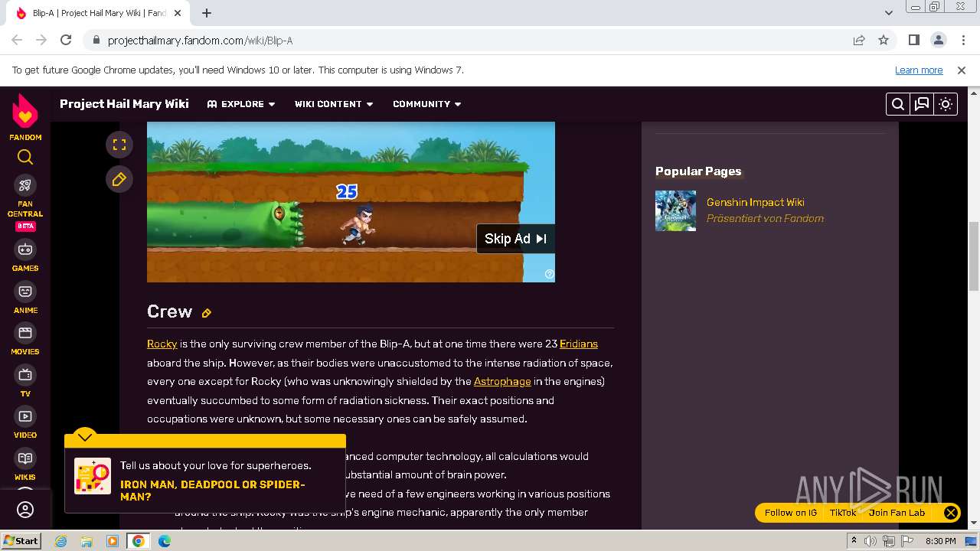Open a new browser tab
Viewport: 980px width, 551px height.
click(207, 13)
